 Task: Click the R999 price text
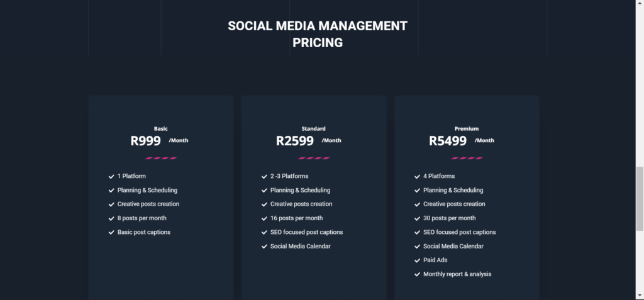coord(145,140)
